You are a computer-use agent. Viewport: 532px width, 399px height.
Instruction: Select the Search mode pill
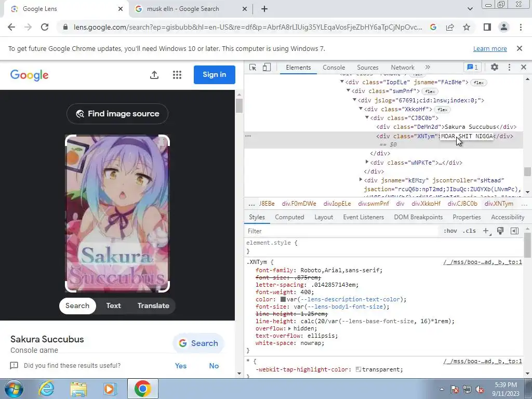(77, 305)
